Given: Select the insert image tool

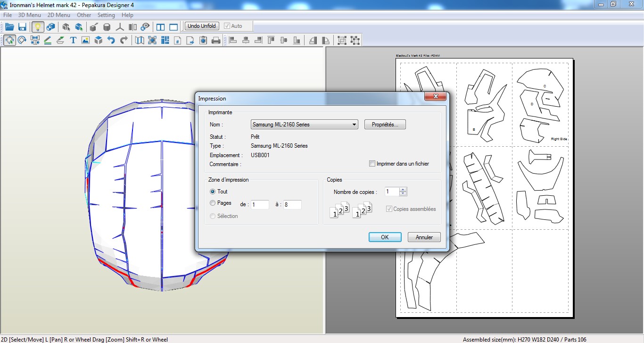Looking at the screenshot, I should coord(85,41).
